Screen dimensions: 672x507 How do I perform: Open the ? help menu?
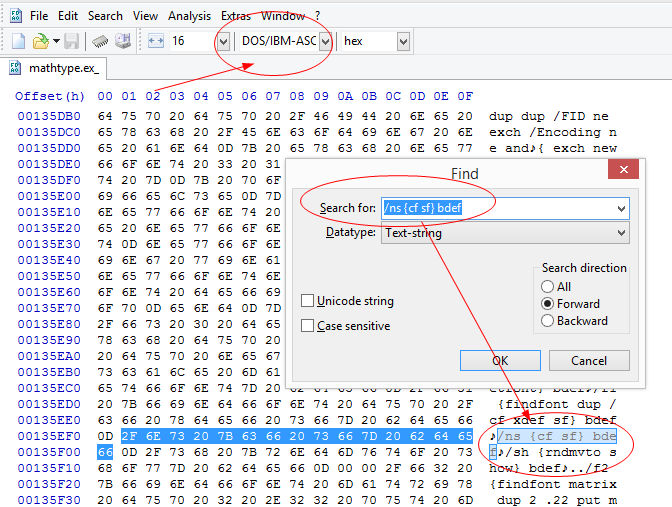point(317,16)
